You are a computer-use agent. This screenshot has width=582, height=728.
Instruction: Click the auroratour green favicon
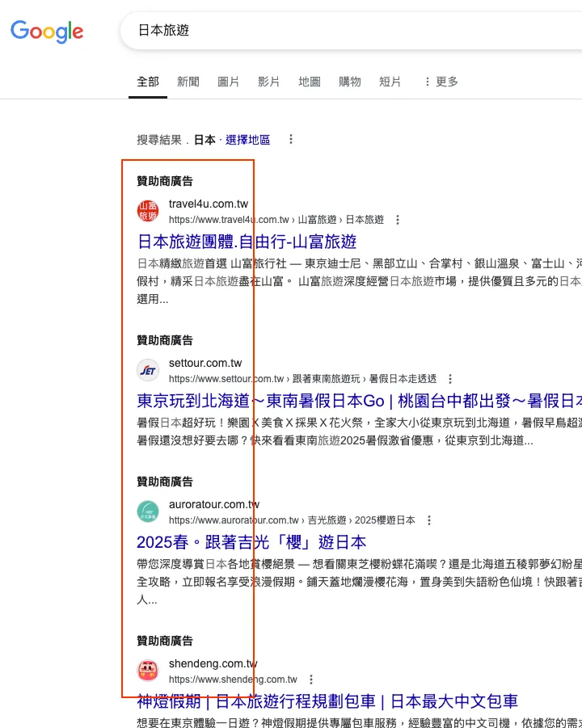(x=148, y=511)
